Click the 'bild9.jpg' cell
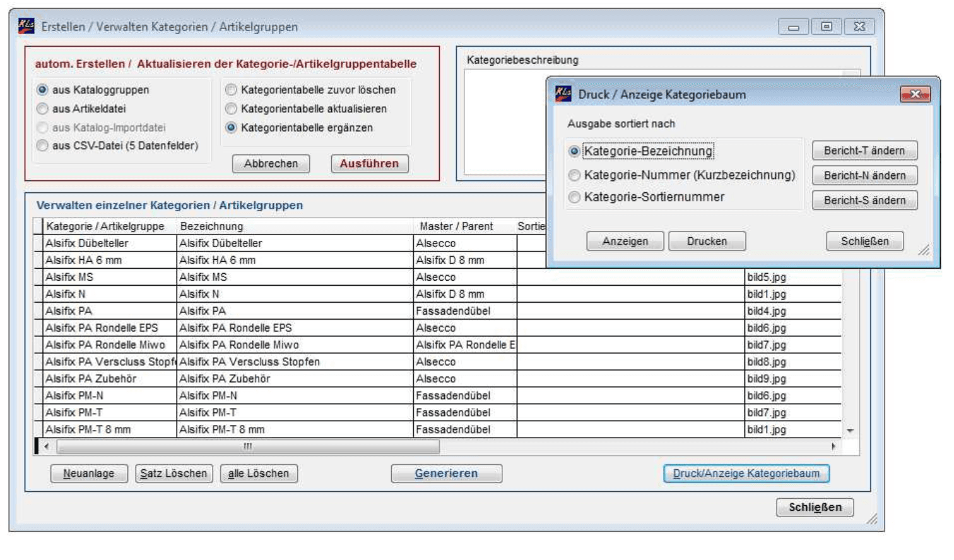The width and height of the screenshot is (954, 560). point(792,378)
